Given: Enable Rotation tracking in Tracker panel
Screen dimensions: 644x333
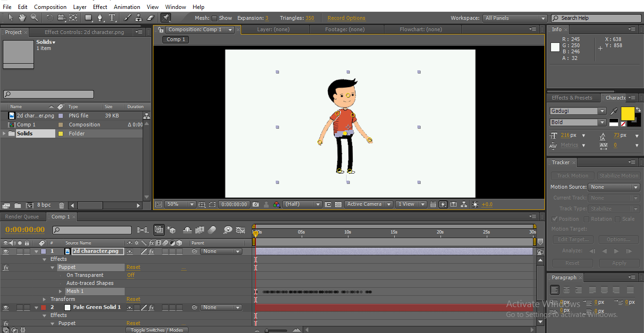Looking at the screenshot, I should [x=586, y=219].
